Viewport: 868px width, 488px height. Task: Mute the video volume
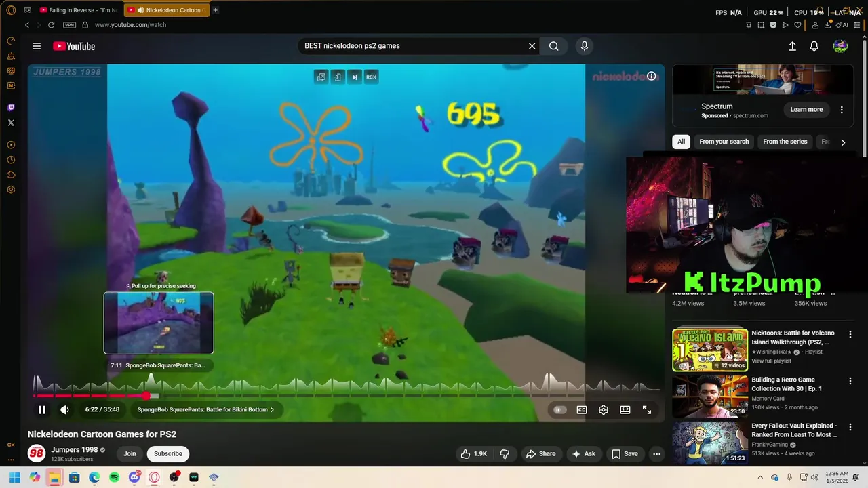[65, 409]
